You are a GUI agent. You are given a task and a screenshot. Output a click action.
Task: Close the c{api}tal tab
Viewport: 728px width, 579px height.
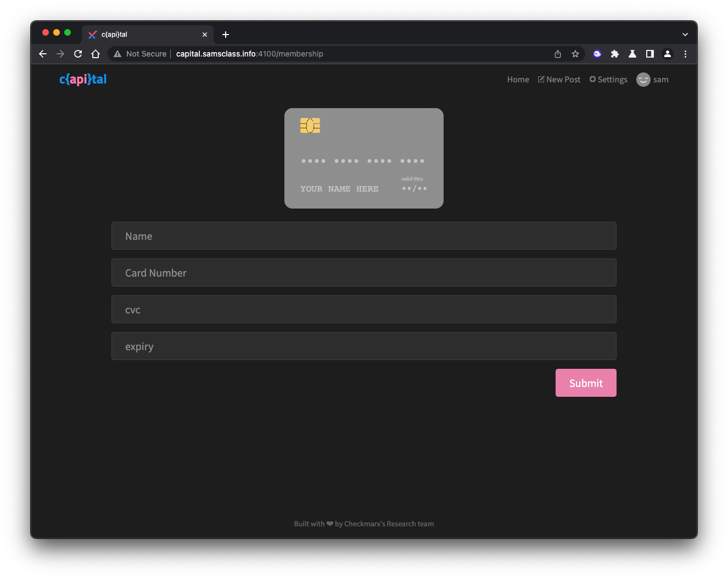pyautogui.click(x=205, y=35)
